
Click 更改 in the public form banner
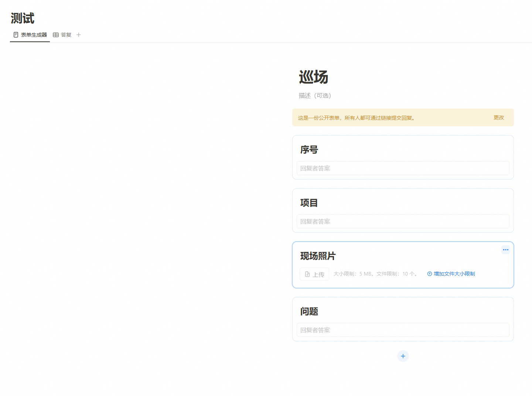(x=498, y=117)
